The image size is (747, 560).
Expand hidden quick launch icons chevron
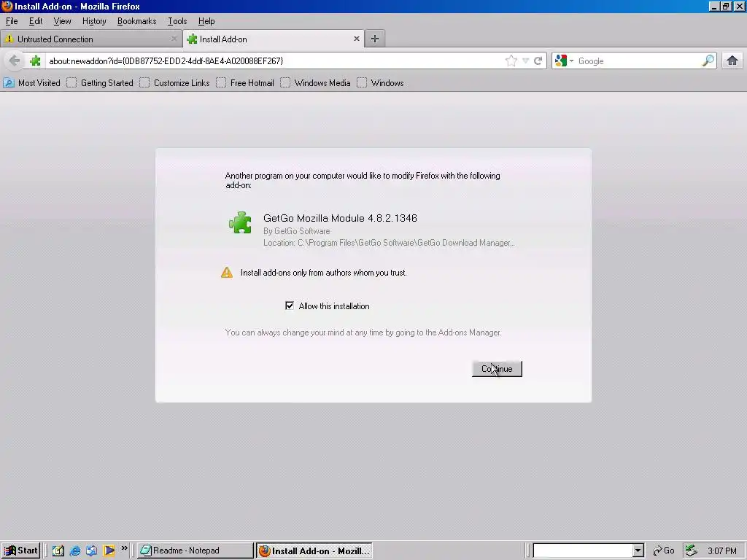[x=124, y=548]
